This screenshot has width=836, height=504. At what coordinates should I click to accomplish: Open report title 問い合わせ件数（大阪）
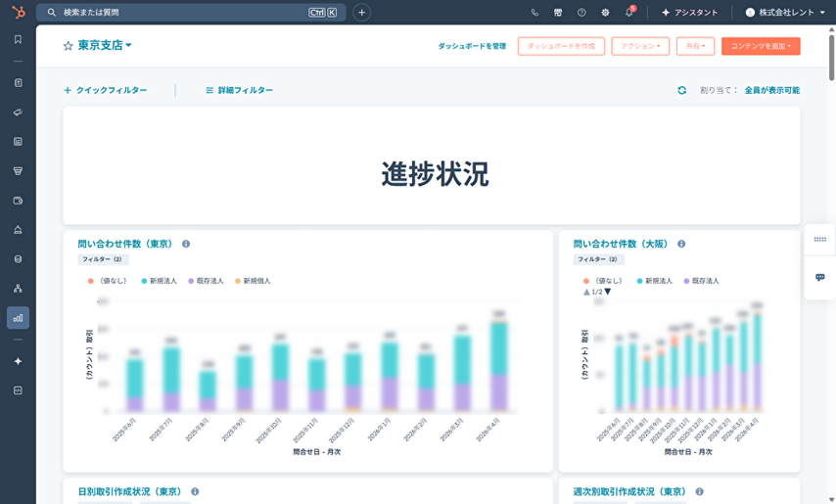click(x=621, y=244)
